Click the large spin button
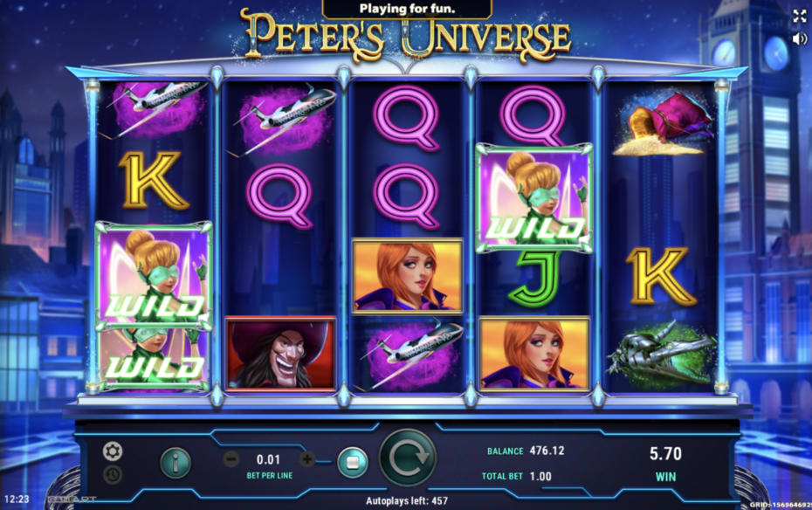Viewport: 812px width, 510px height. 408,458
